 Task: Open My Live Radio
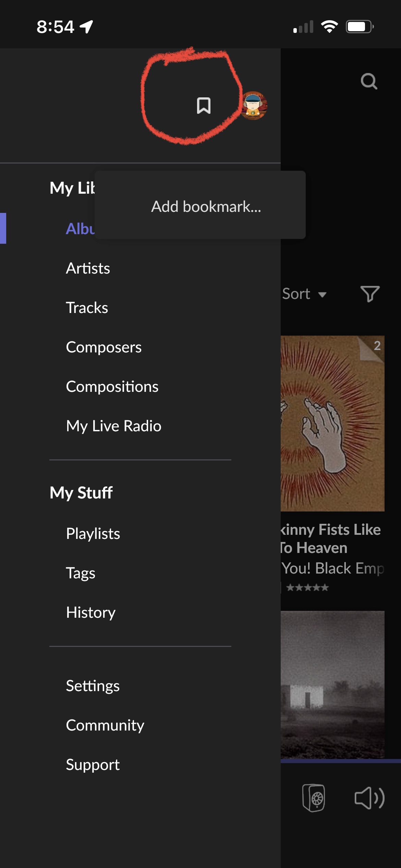point(114,426)
